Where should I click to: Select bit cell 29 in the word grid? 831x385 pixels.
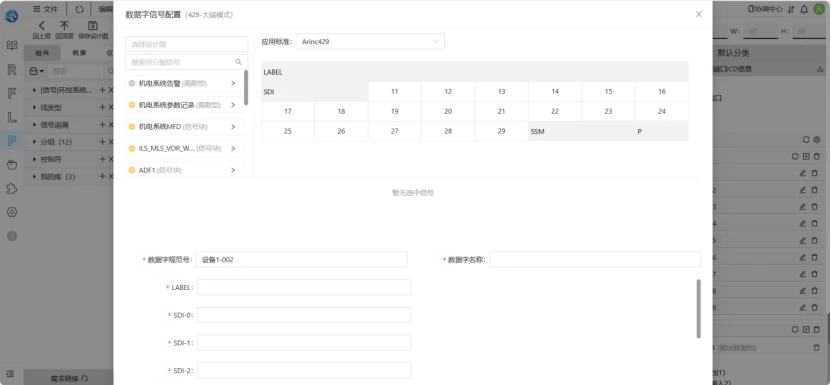(501, 132)
